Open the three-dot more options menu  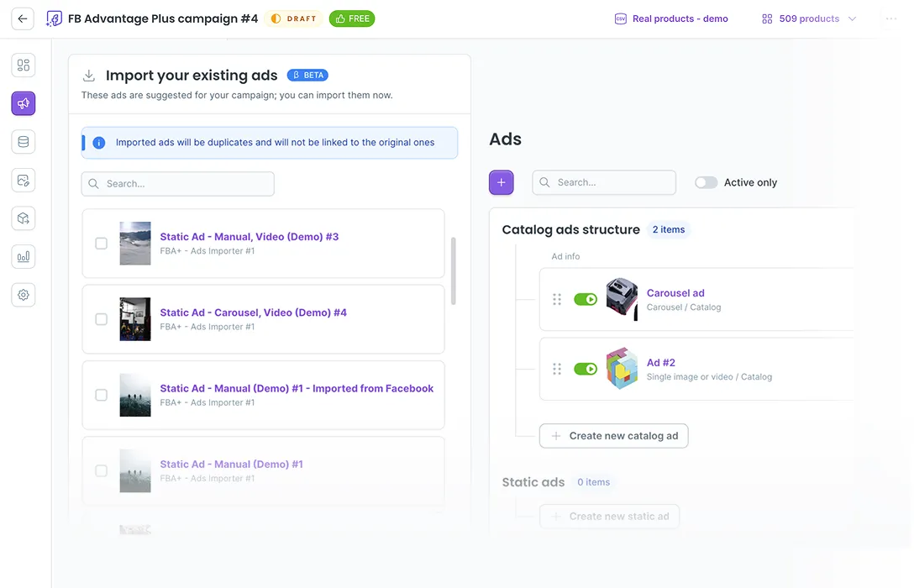[x=891, y=18]
